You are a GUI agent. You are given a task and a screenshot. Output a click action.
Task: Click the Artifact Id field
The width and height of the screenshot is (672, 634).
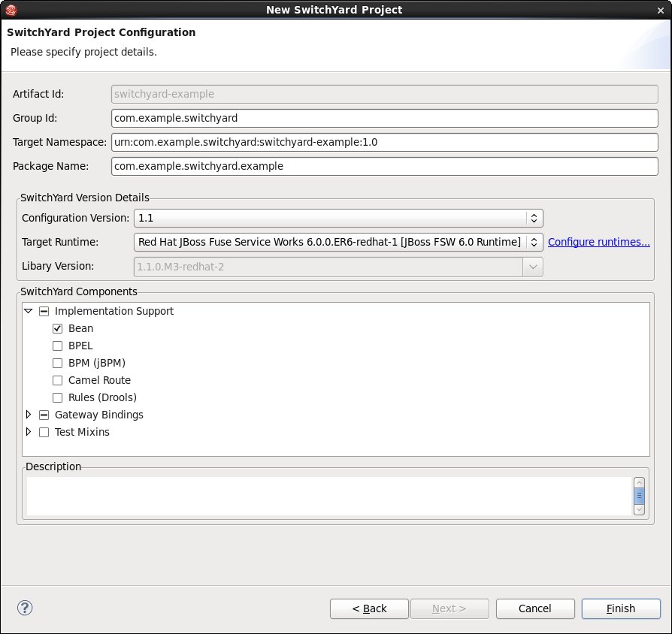coord(384,94)
